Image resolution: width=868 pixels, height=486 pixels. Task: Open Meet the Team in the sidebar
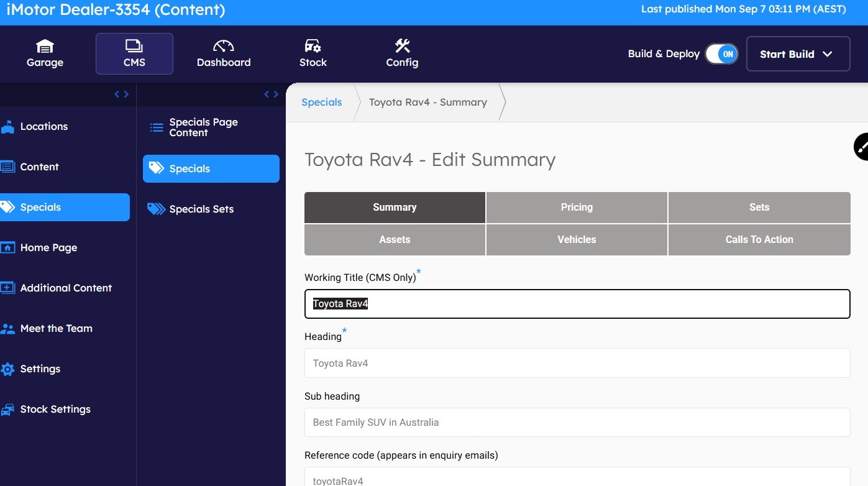[65, 329]
